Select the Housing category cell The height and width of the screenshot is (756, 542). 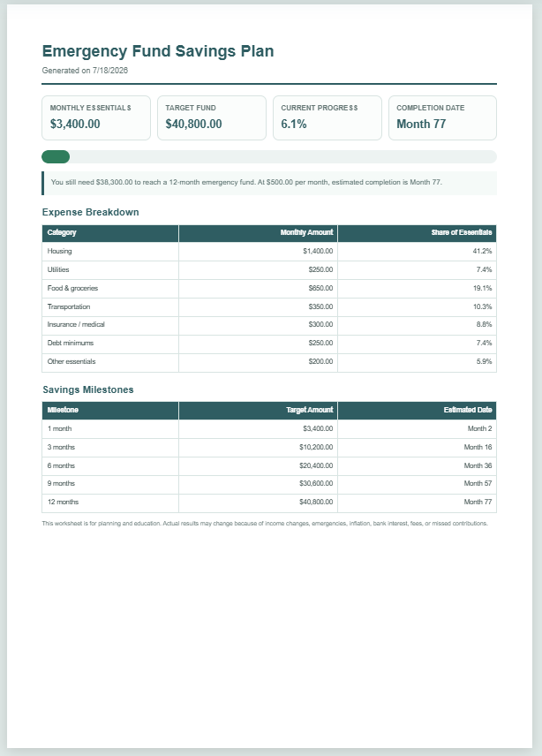point(110,251)
